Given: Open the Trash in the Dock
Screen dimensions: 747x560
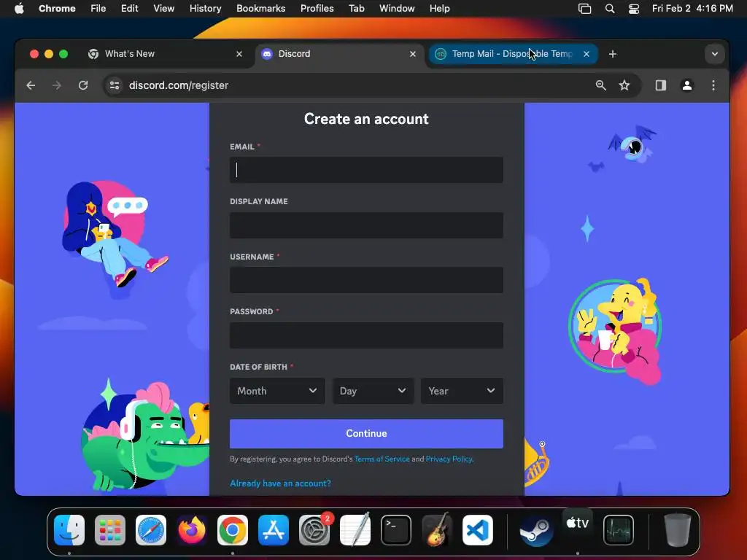Looking at the screenshot, I should 677,530.
